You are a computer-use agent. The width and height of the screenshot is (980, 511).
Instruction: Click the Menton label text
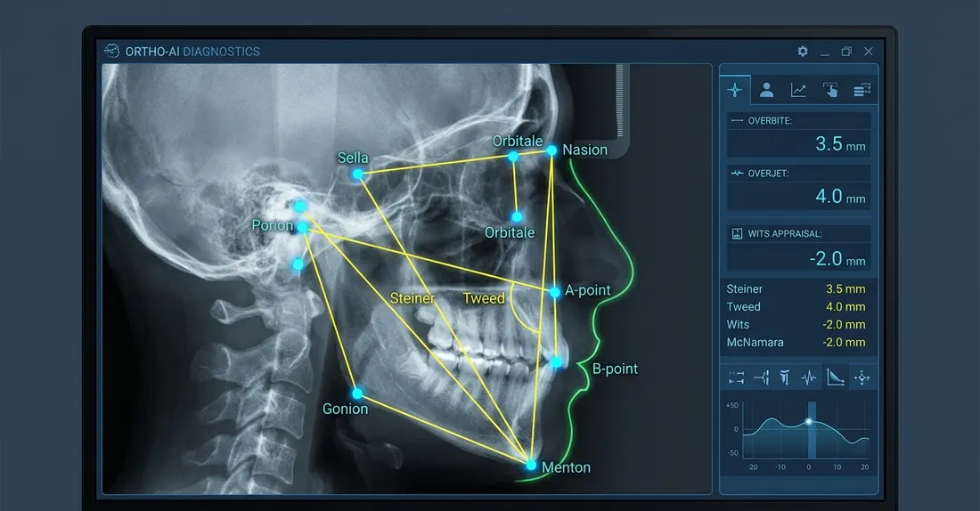pyautogui.click(x=567, y=467)
